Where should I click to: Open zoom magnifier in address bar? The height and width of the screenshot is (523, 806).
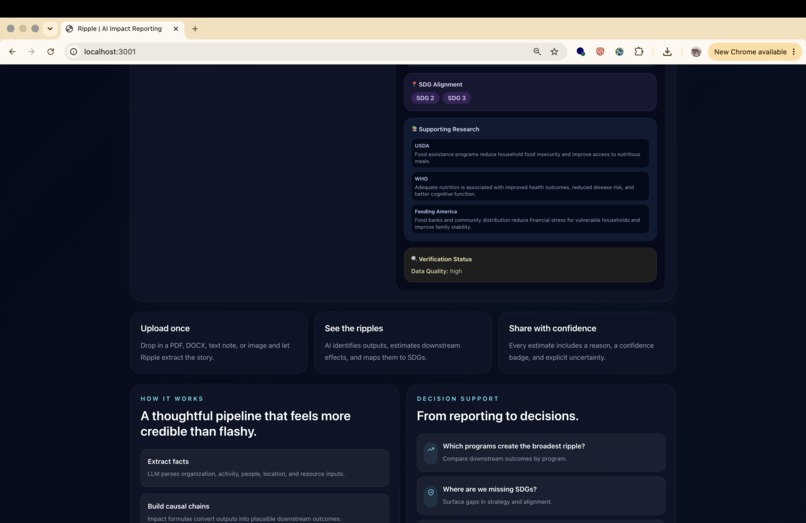[x=537, y=51]
